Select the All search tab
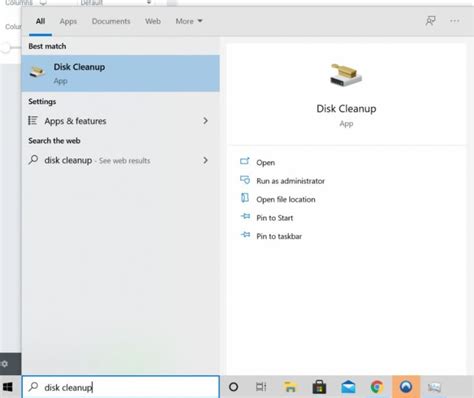 [x=40, y=21]
